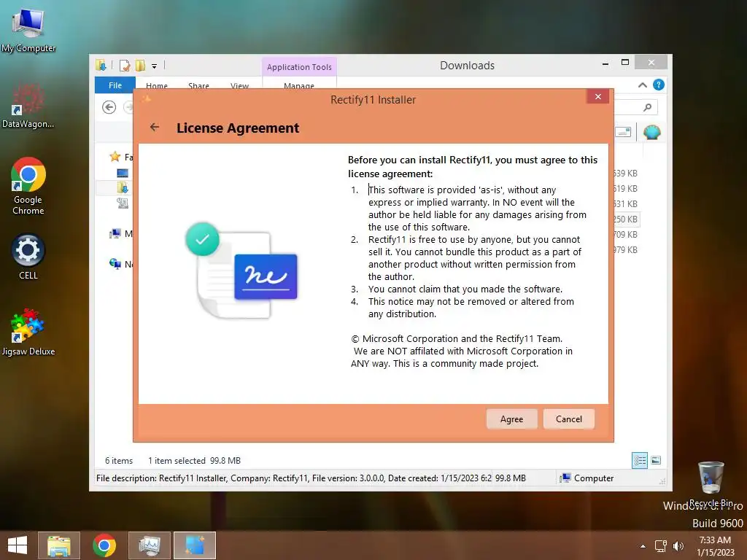Viewport: 747px width, 560px height.
Task: Click the network icon in system tray
Action: 660,545
